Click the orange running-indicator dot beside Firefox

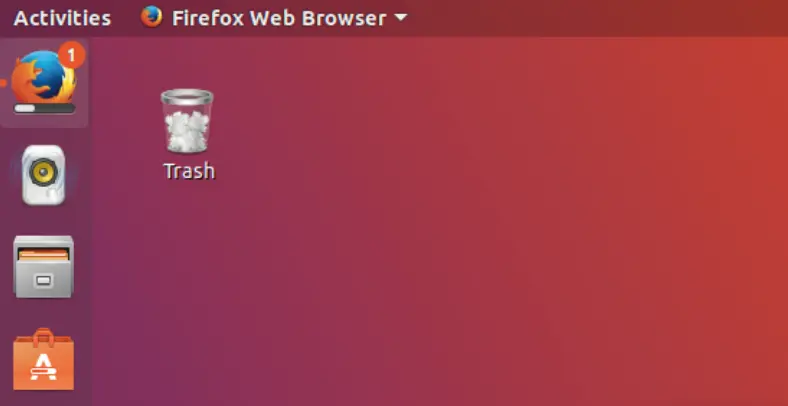coord(3,83)
